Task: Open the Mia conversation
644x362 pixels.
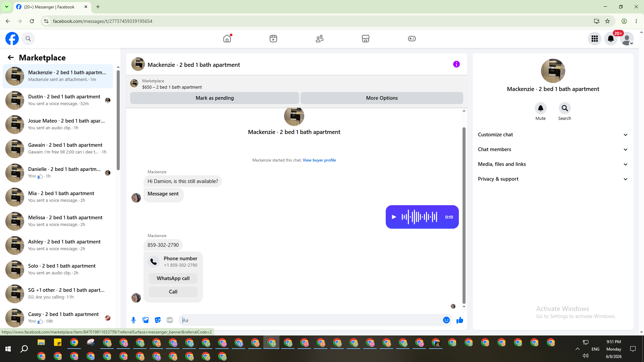Action: pos(58,197)
